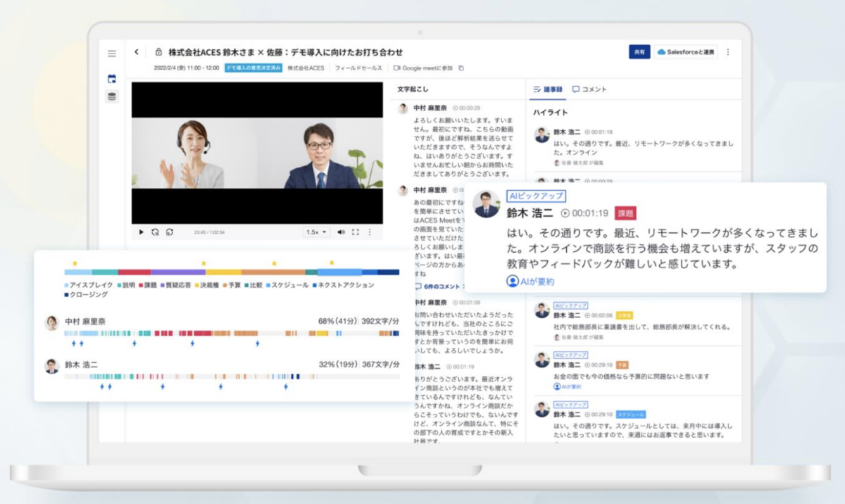Screen dimensions: 845x504
Task: Open the database stack icon in sidebar
Action: 112,96
